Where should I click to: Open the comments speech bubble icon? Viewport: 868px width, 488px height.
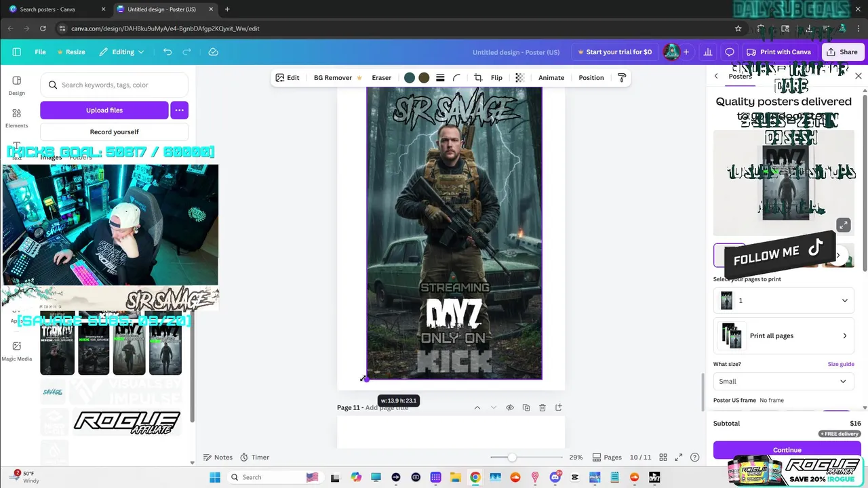click(x=730, y=52)
